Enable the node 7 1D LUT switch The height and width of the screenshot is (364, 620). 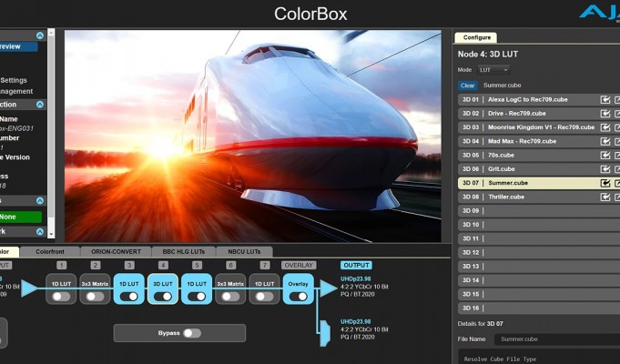tap(265, 297)
